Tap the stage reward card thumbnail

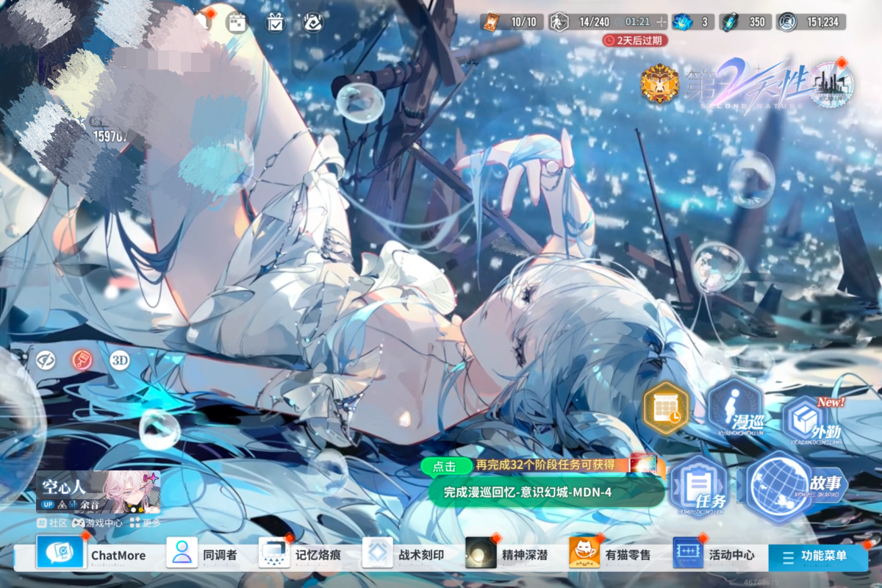click(x=642, y=464)
